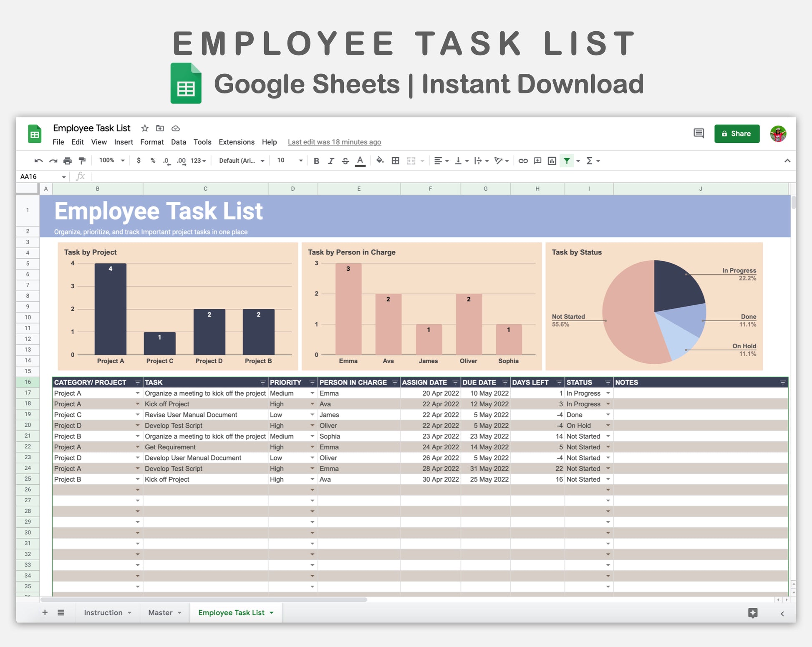Click the Insert chart icon
The width and height of the screenshot is (812, 647).
click(x=552, y=161)
